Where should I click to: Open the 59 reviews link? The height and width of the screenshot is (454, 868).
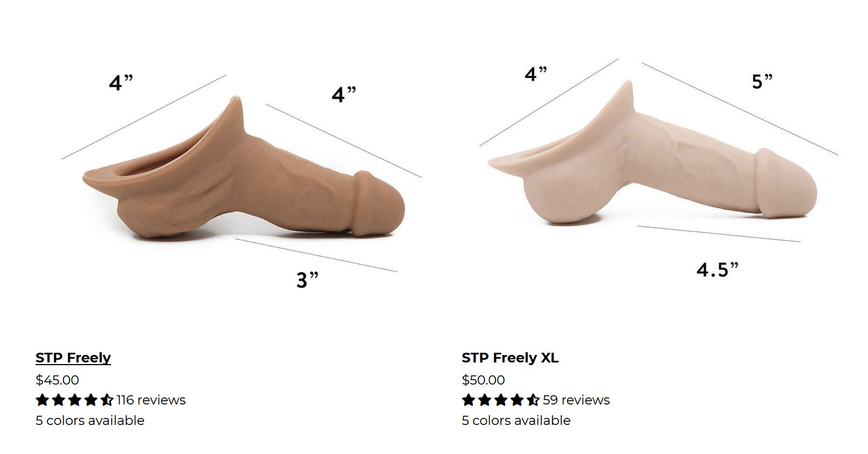[x=576, y=400]
